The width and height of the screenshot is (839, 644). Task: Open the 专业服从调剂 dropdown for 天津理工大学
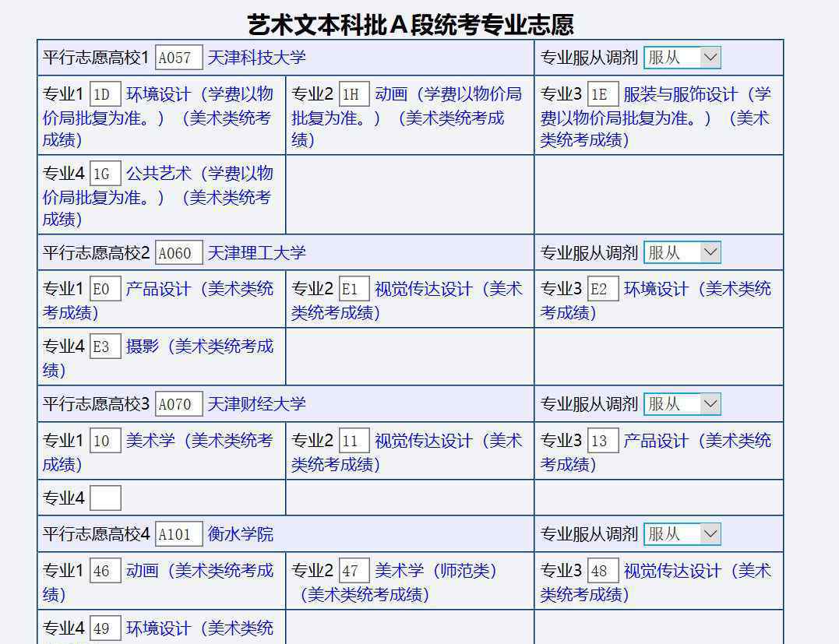pos(682,252)
